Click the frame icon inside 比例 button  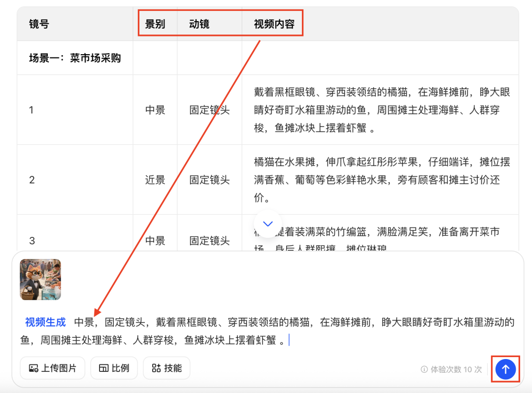(102, 368)
